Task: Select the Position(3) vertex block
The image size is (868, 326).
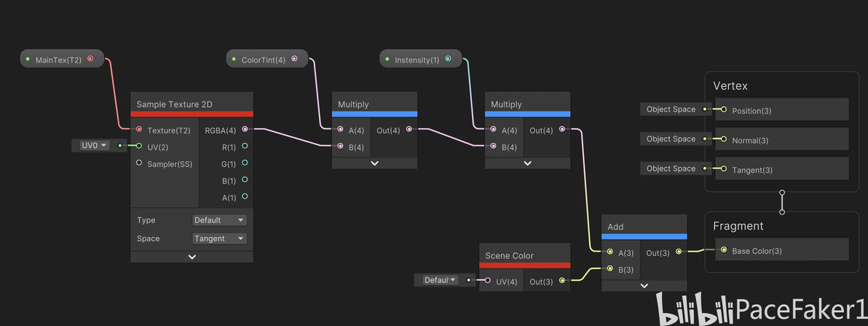Action: pyautogui.click(x=781, y=110)
